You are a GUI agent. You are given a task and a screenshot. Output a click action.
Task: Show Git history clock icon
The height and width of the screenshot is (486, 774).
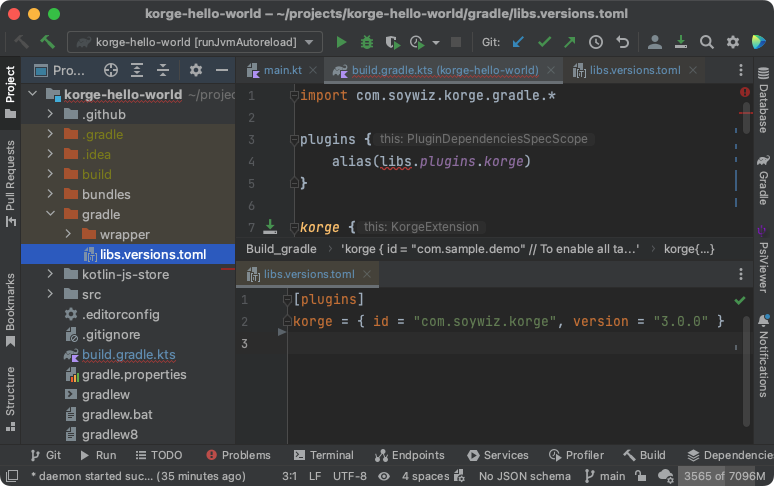coord(596,42)
